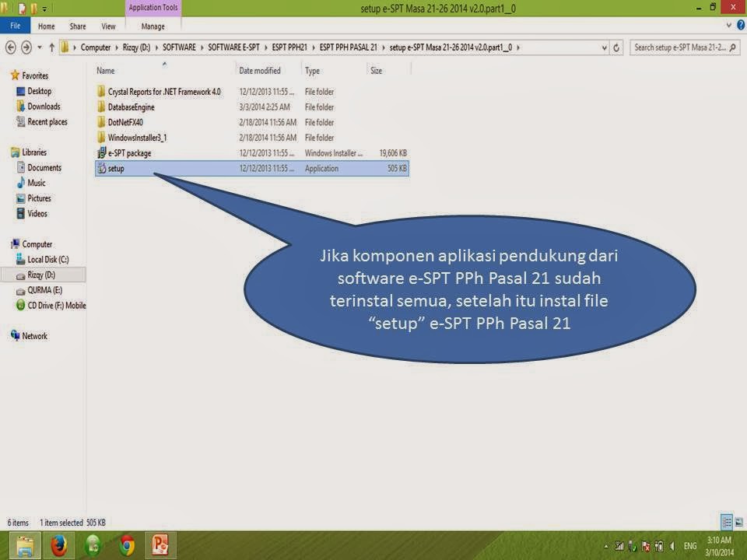Open Recent places in navigation pane

pyautogui.click(x=47, y=121)
